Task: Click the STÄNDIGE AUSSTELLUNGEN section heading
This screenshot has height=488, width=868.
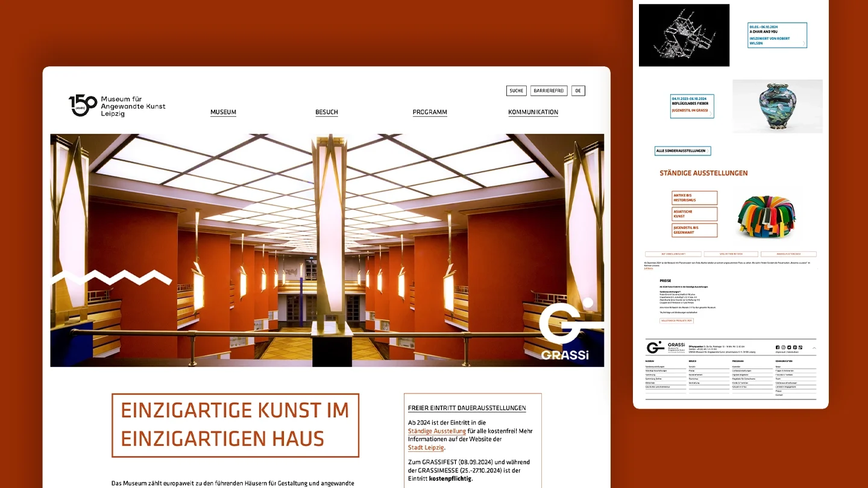Action: 703,173
